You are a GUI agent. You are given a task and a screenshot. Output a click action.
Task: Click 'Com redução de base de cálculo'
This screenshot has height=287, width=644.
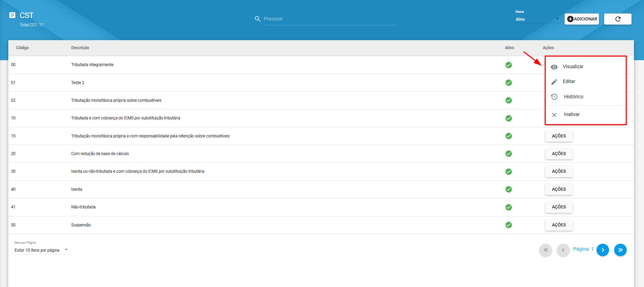[x=100, y=154]
